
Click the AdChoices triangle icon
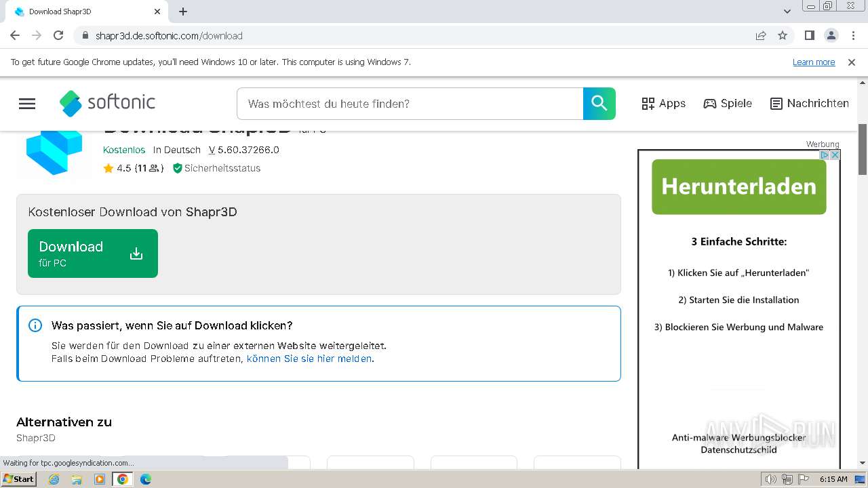[825, 155]
